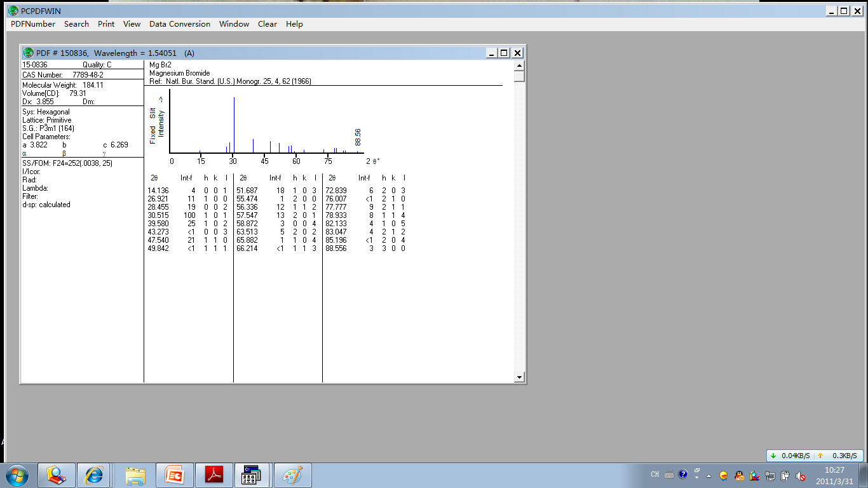Viewport: 868px width, 488px height.
Task: Open the View menu
Action: (x=132, y=24)
